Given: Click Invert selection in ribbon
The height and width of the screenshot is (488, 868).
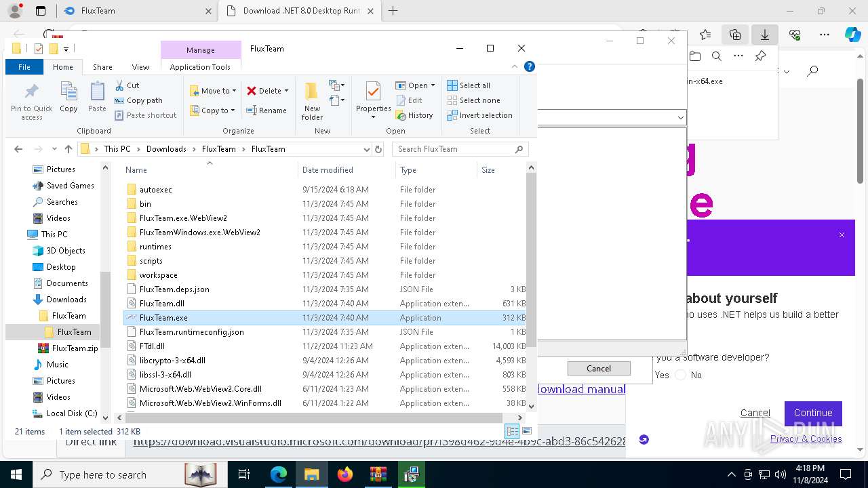Looking at the screenshot, I should click(479, 115).
